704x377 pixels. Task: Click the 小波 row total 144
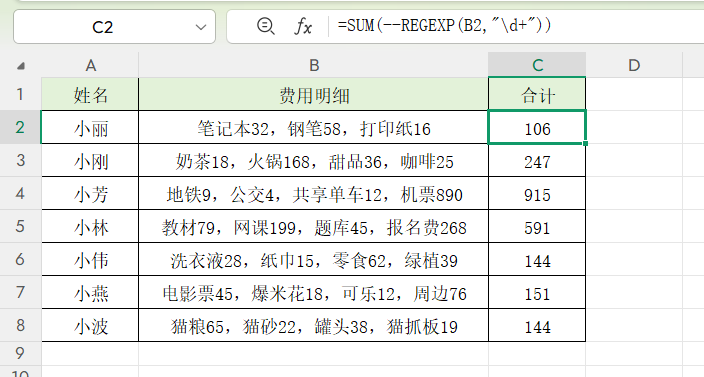point(537,325)
